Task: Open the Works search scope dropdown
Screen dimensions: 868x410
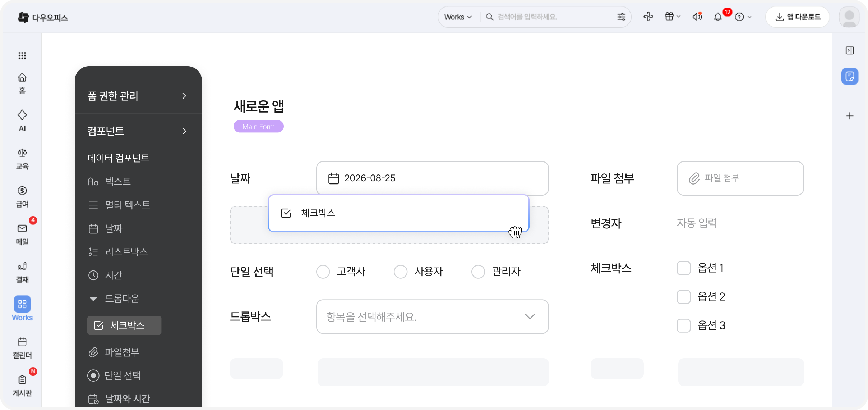Action: [x=458, y=17]
